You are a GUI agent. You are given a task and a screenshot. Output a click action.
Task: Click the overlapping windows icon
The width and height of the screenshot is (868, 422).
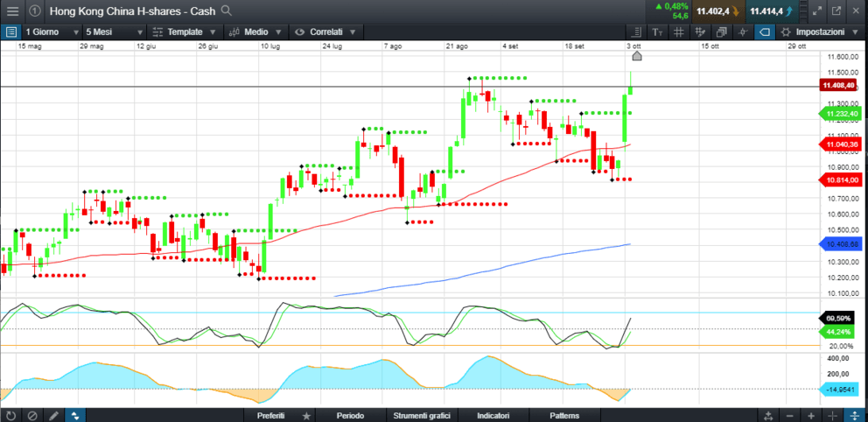point(721,32)
